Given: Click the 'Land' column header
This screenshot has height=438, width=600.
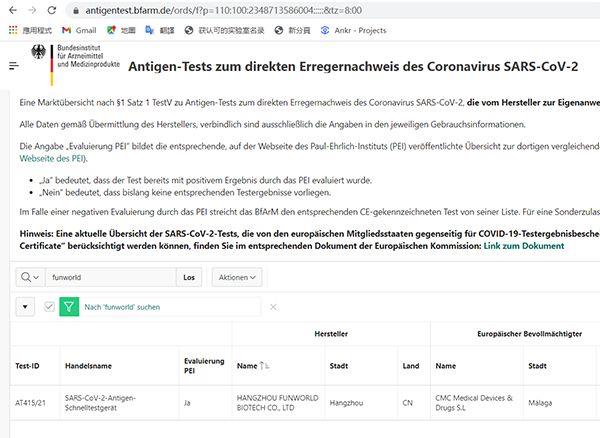Looking at the screenshot, I should (411, 366).
